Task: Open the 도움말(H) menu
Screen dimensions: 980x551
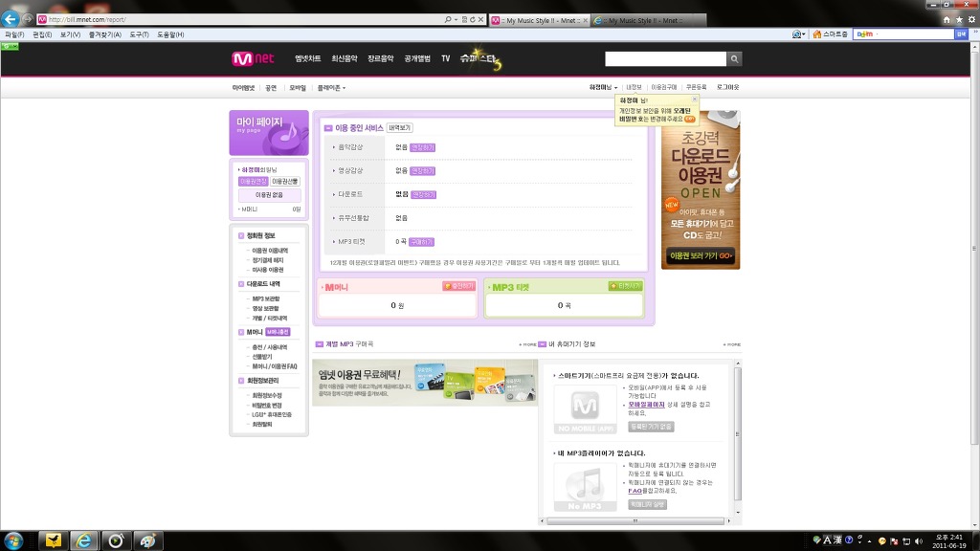Action: (170, 34)
